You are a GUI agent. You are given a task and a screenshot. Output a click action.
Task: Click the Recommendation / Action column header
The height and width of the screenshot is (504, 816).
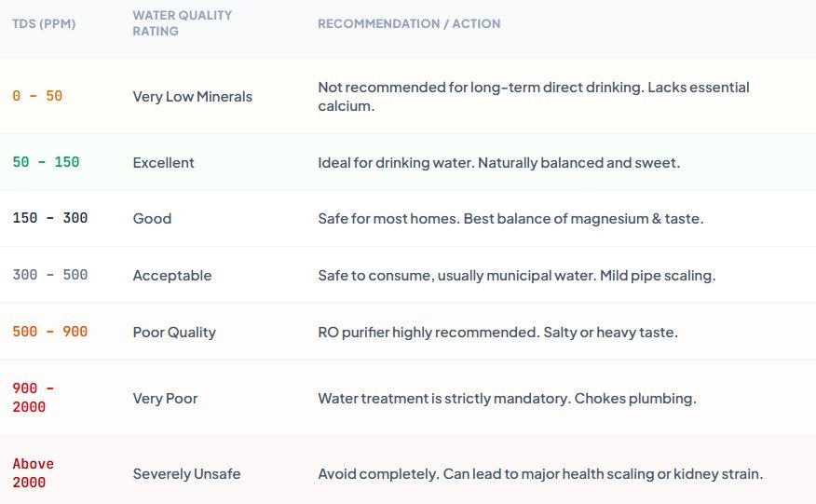(409, 24)
